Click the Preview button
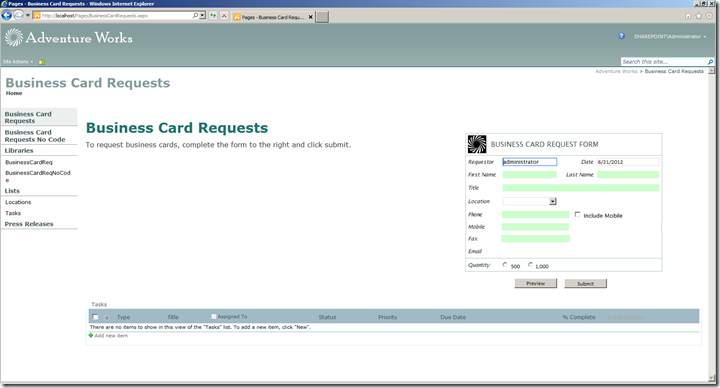The image size is (720, 388). click(x=535, y=283)
